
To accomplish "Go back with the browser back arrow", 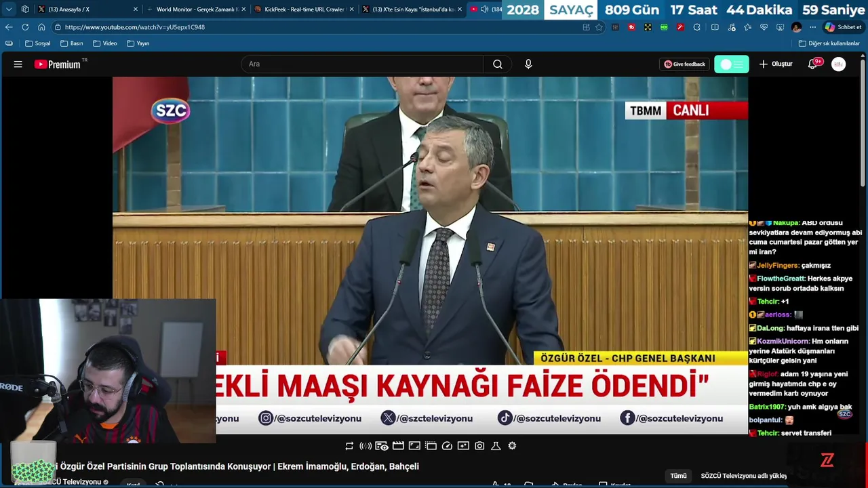I will tap(9, 27).
